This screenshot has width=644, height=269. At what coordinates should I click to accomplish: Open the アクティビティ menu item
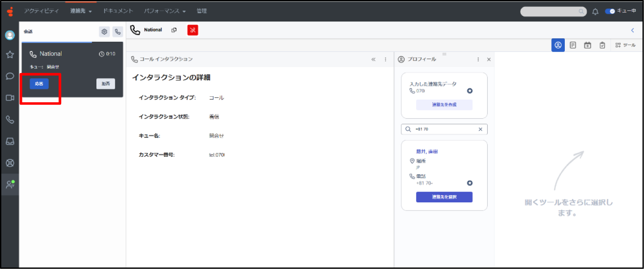(41, 12)
